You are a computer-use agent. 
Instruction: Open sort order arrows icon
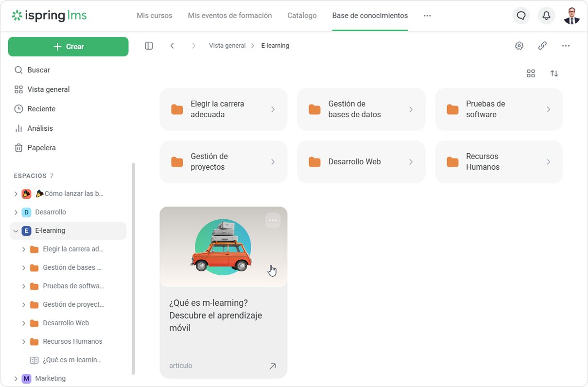click(x=554, y=73)
